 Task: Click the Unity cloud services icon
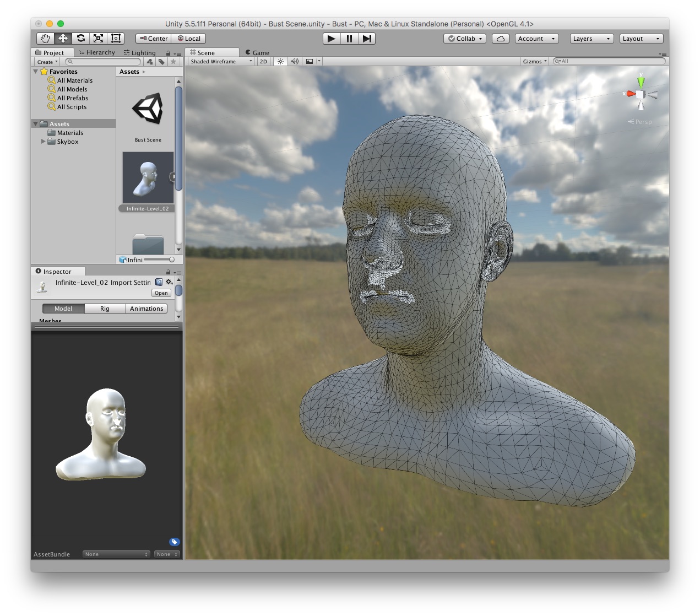pos(500,39)
